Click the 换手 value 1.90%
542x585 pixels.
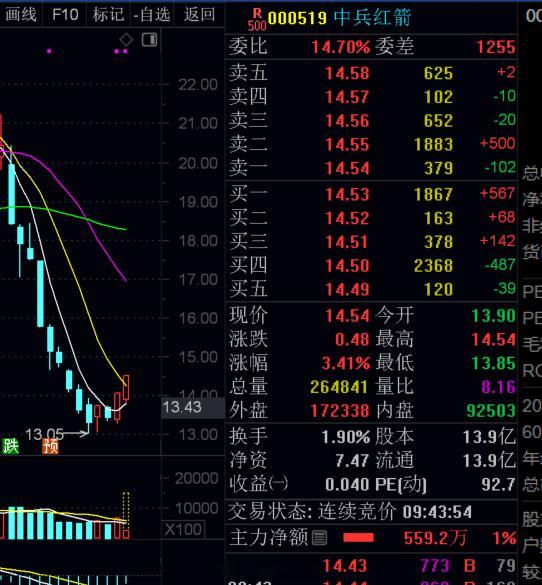click(x=346, y=437)
